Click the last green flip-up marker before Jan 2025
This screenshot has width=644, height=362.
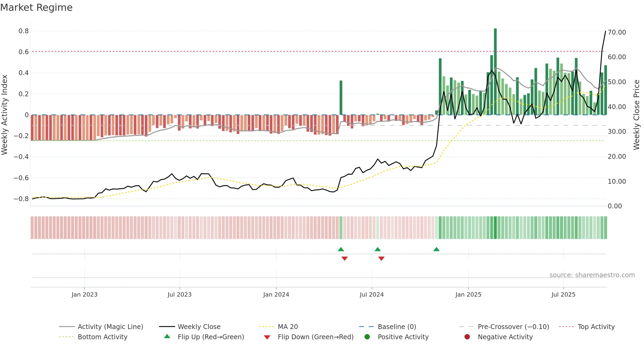coord(436,249)
